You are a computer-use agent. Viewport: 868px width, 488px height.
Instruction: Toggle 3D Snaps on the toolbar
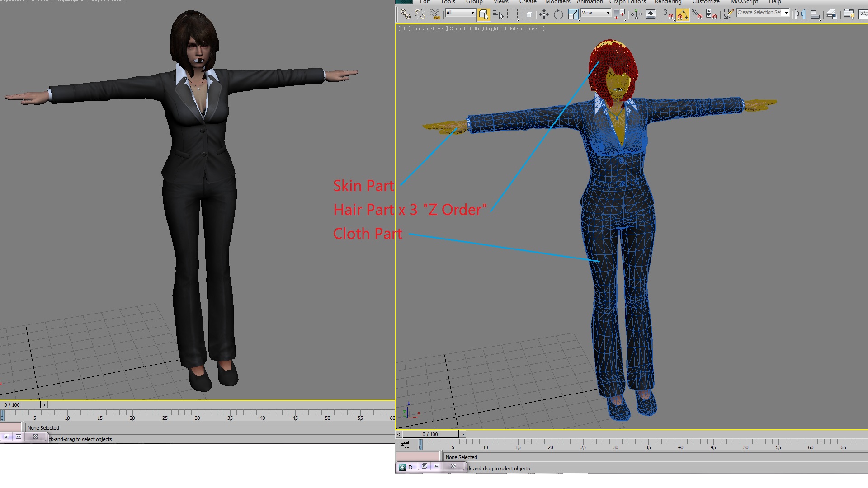coord(668,14)
